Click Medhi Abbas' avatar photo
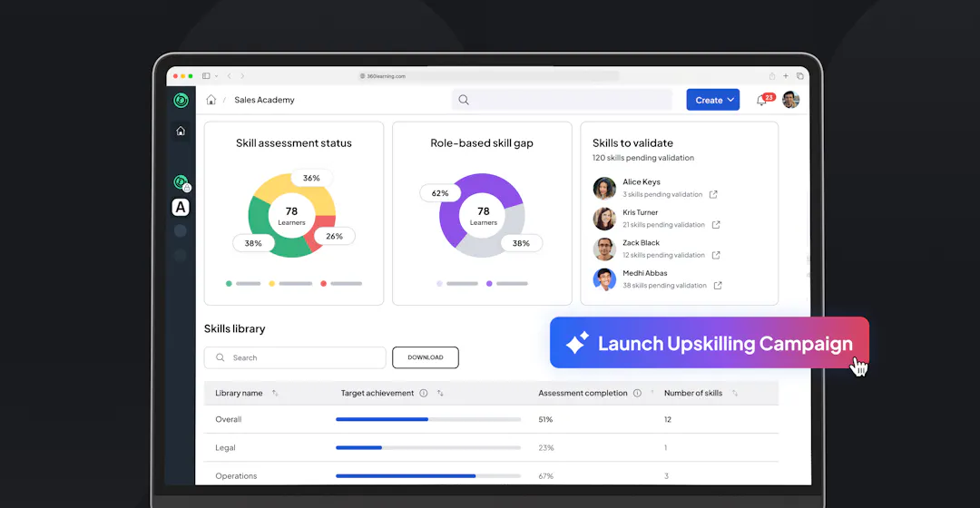The image size is (980, 508). point(604,279)
